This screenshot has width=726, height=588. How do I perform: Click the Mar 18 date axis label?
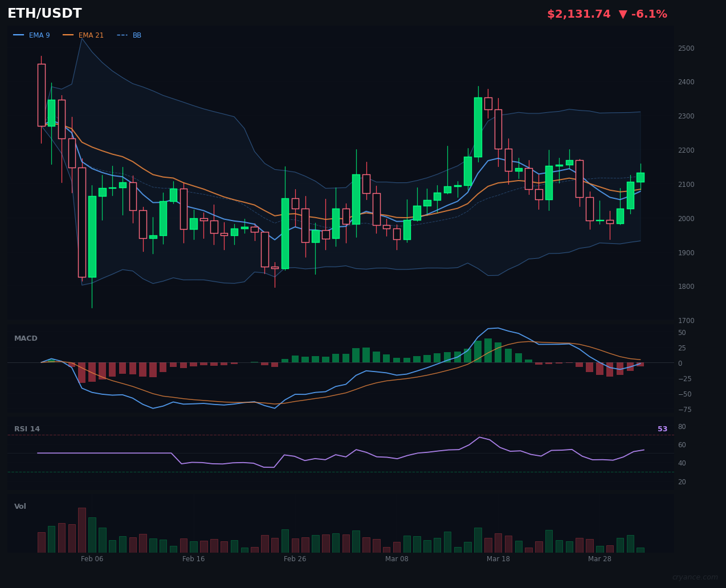[x=498, y=559]
